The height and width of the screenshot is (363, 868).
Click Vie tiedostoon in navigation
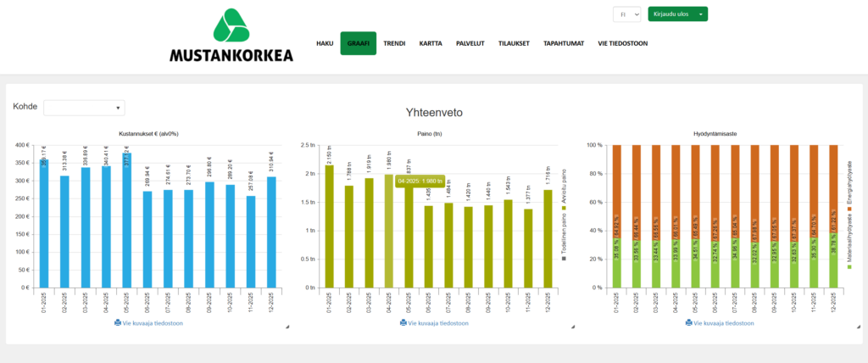tap(623, 43)
